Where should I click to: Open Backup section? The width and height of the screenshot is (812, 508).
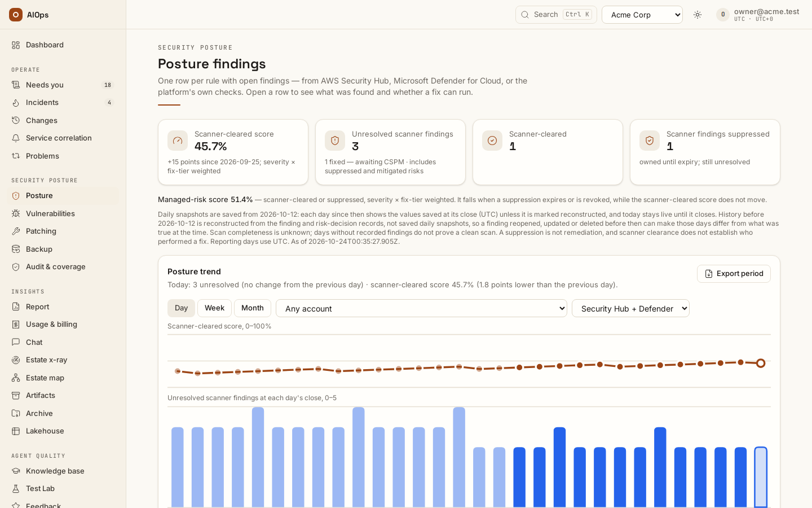pos(63,249)
